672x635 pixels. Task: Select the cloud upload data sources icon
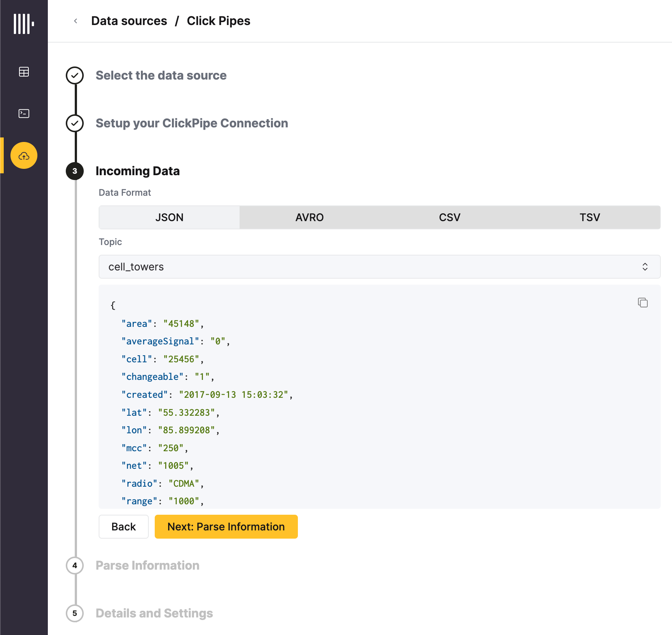click(x=24, y=155)
